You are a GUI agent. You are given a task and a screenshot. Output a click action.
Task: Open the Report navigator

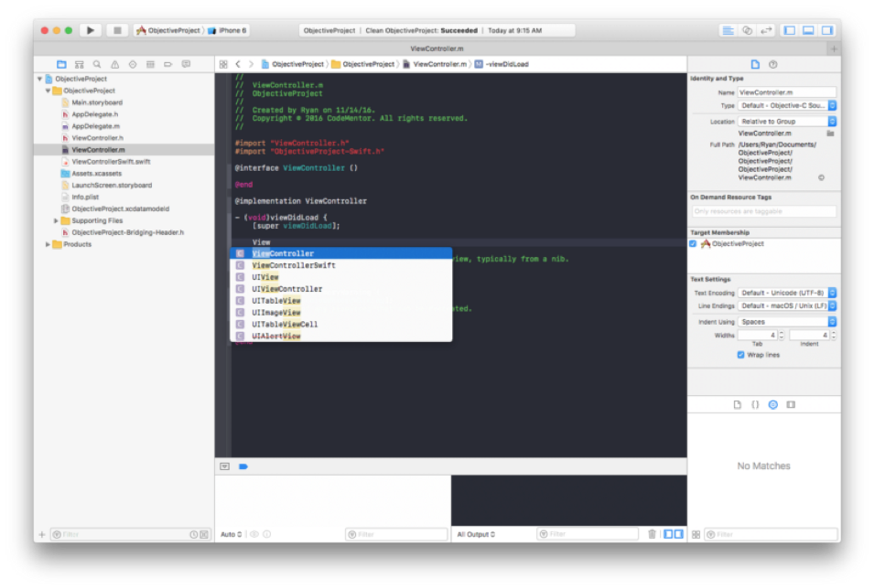(186, 65)
